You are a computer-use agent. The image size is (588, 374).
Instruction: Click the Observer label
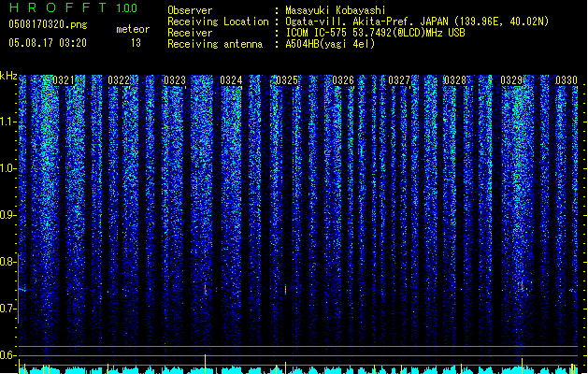point(190,10)
